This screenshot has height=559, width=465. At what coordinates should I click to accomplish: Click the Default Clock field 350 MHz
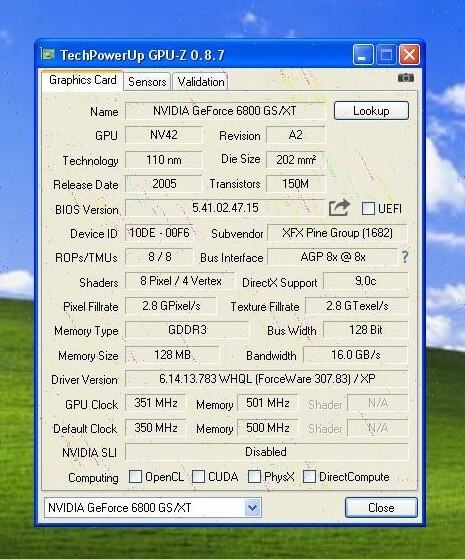click(x=156, y=427)
